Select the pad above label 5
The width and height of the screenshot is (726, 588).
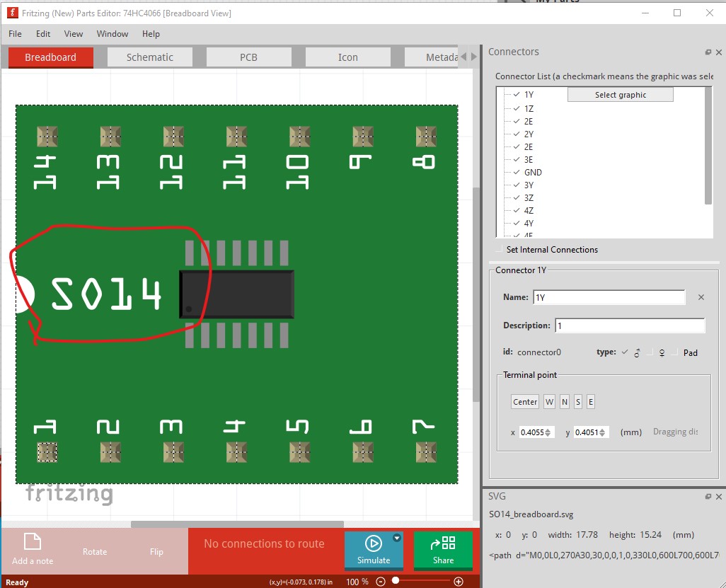(299, 452)
